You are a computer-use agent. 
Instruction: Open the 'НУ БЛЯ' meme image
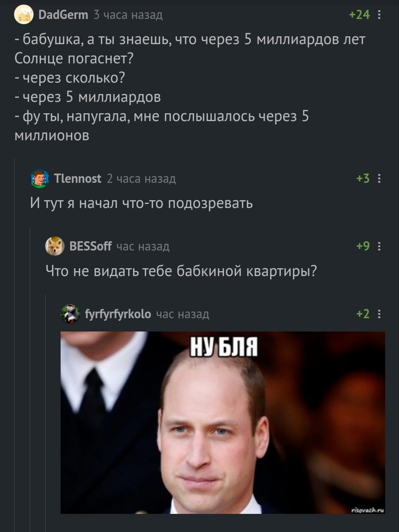(223, 422)
